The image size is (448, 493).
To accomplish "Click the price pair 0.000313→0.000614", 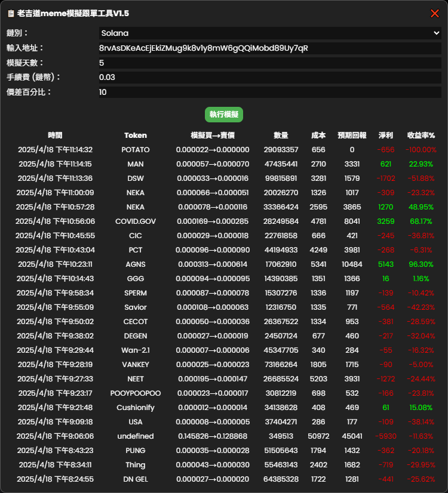I will pyautogui.click(x=213, y=264).
